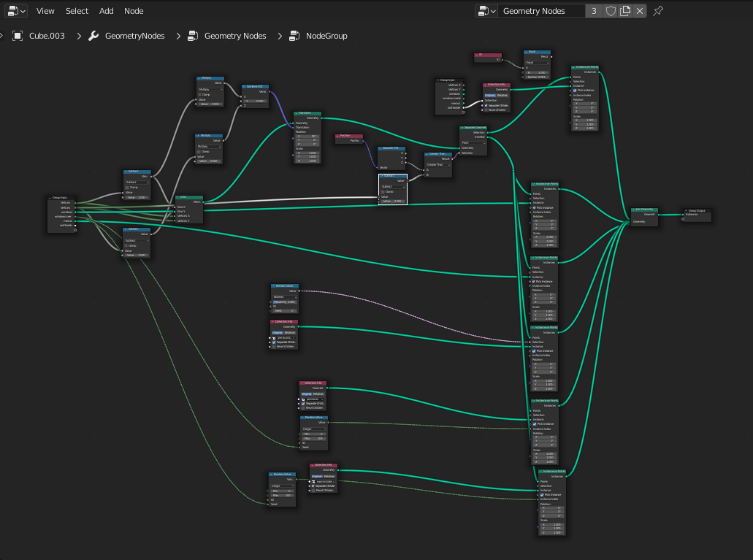The height and width of the screenshot is (560, 753).
Task: Click the GeometryNodes modifier breadcrumb
Action: click(x=134, y=36)
